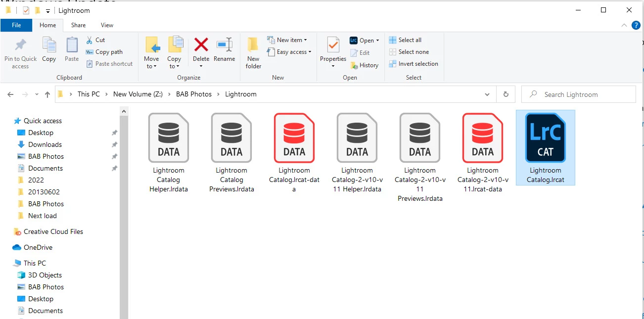This screenshot has height=319, width=644.
Task: Click New Volume (Z:) in address path
Action: [138, 94]
